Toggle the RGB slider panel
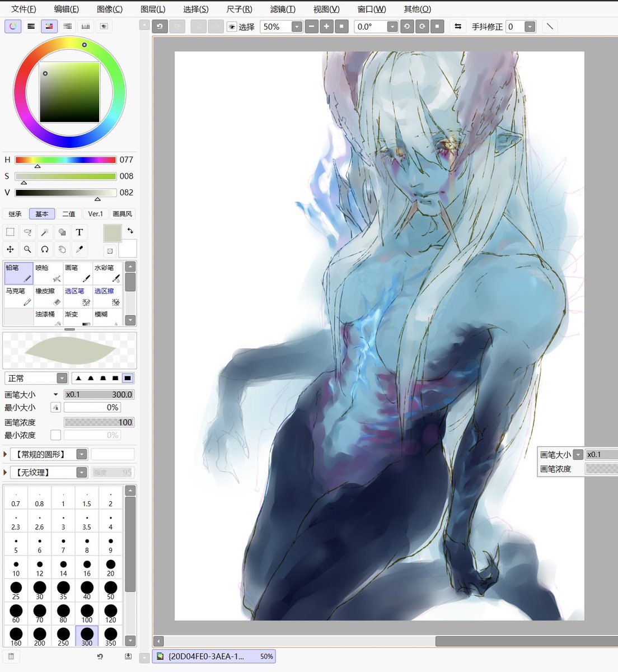 [x=31, y=26]
